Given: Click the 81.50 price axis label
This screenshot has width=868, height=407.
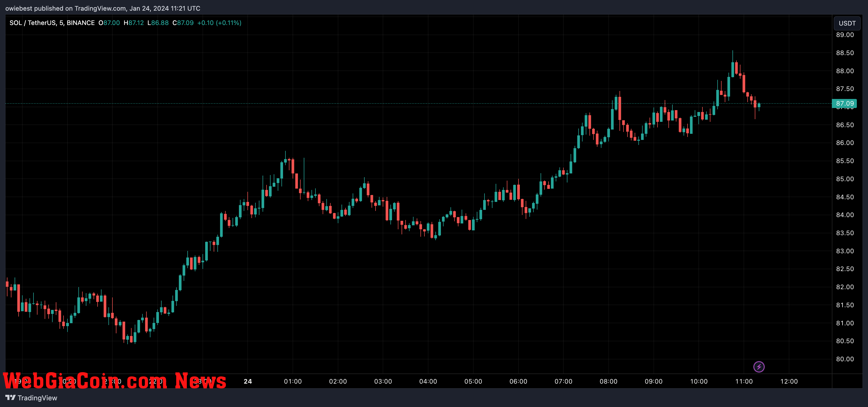Looking at the screenshot, I should (x=845, y=305).
